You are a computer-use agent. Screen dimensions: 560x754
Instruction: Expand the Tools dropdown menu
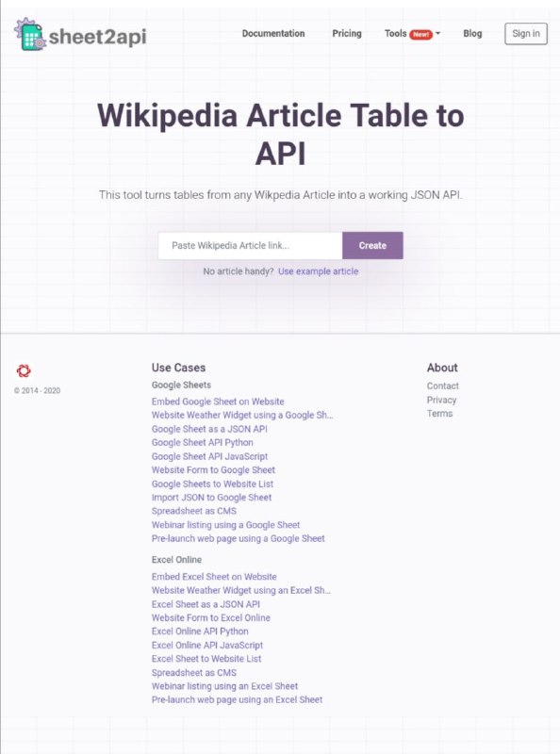click(412, 34)
